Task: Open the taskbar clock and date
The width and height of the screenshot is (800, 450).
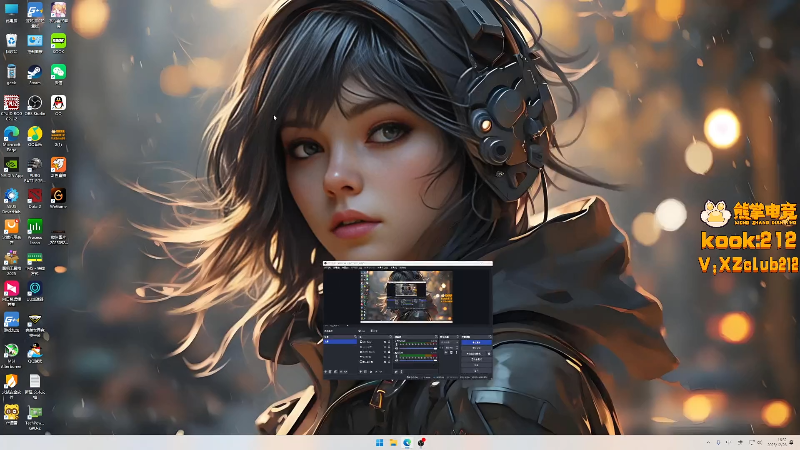Action: [x=779, y=442]
